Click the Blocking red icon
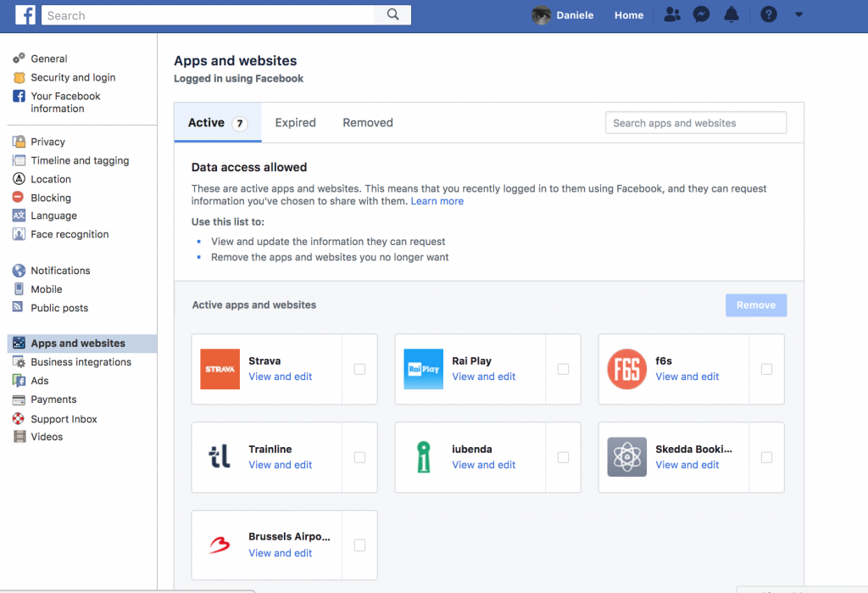 tap(19, 197)
